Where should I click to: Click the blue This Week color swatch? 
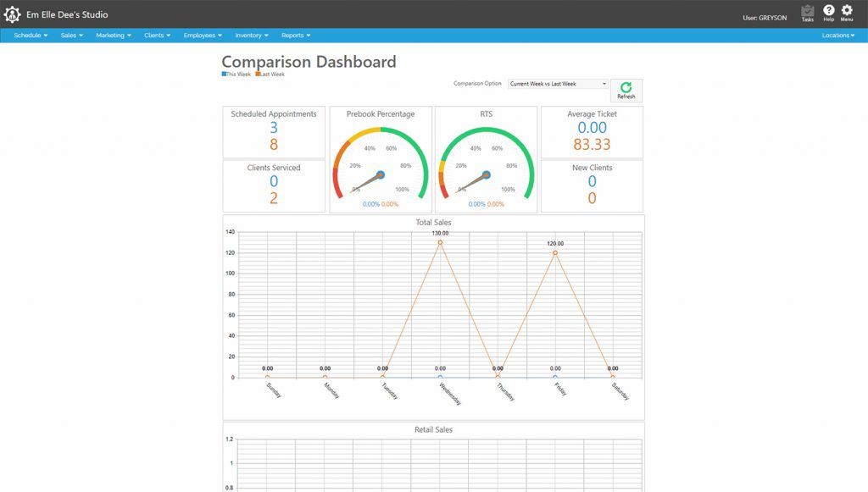[222, 74]
